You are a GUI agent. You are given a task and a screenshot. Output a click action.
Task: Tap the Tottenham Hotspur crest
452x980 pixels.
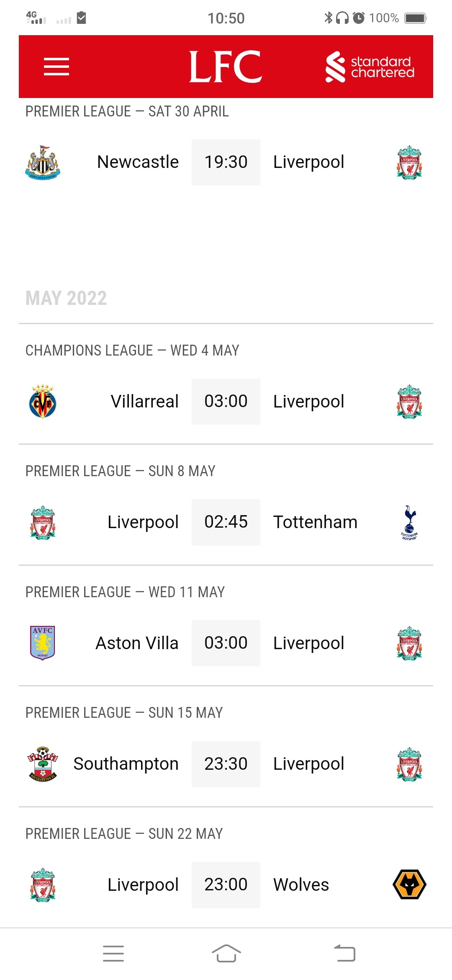tap(409, 523)
